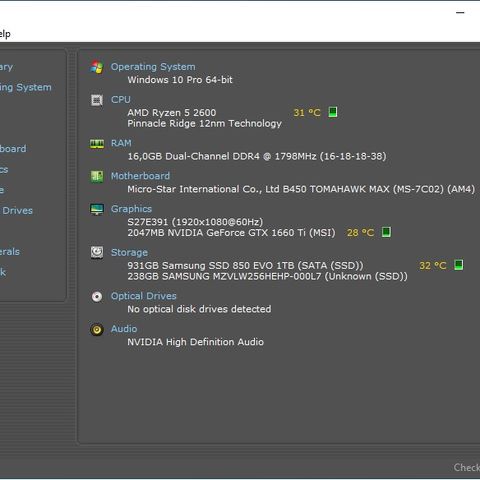This screenshot has height=480, width=480.
Task: Select Motherboard in the sidebar
Action: tap(13, 149)
